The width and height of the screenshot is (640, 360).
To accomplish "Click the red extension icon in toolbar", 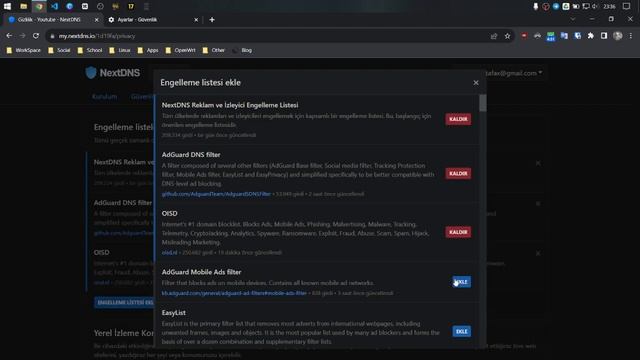I will (x=524, y=36).
